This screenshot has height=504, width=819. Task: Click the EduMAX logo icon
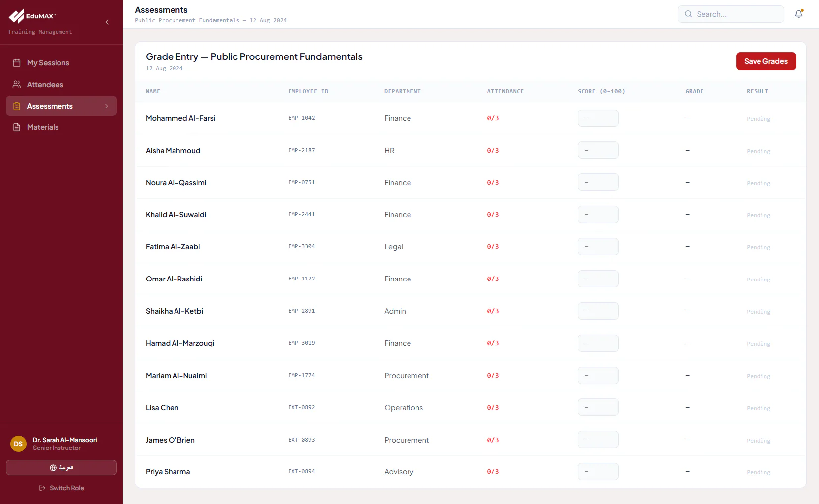click(x=16, y=16)
